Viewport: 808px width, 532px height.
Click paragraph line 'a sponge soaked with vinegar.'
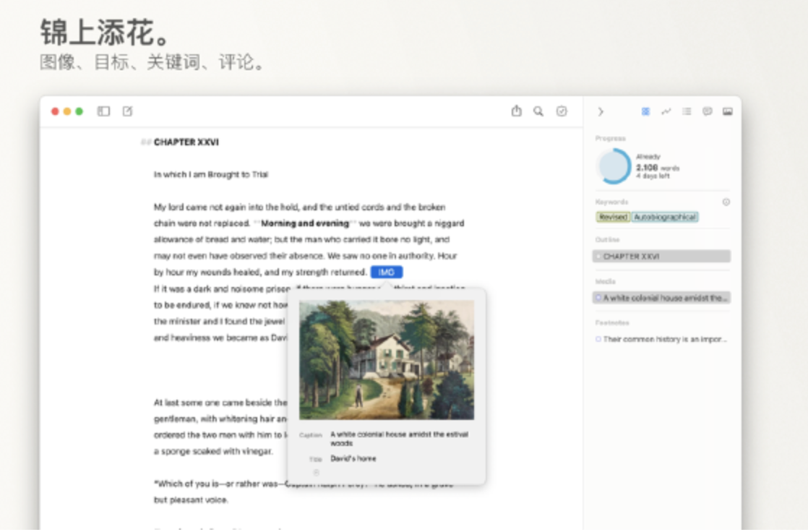point(213,451)
